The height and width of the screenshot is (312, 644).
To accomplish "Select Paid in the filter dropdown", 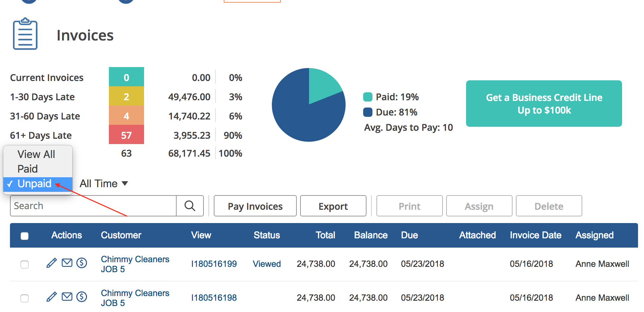I will (28, 169).
